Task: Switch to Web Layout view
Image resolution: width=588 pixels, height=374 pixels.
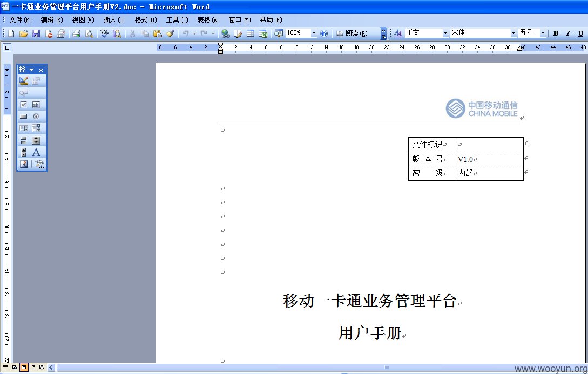Action: pyautogui.click(x=14, y=368)
